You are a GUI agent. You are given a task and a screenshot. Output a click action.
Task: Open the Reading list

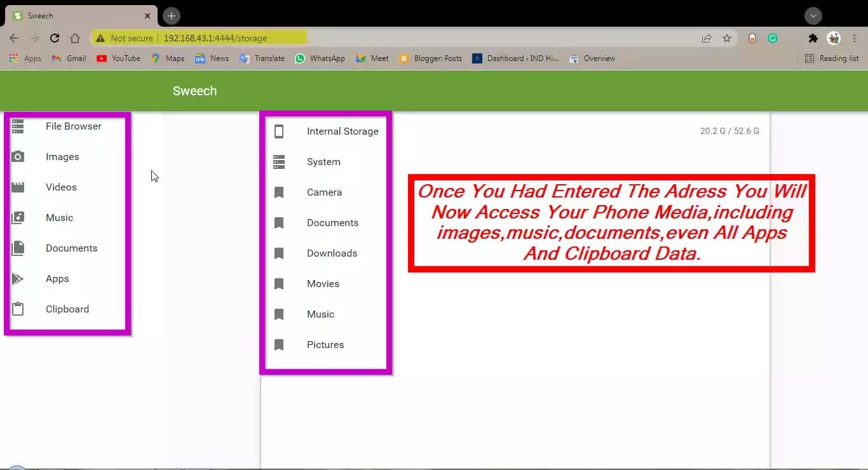(x=832, y=58)
